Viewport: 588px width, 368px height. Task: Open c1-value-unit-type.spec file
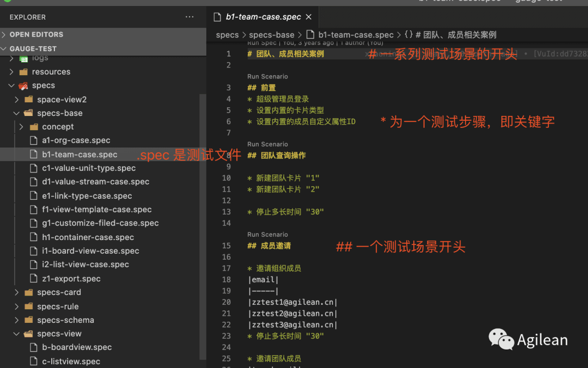(89, 168)
